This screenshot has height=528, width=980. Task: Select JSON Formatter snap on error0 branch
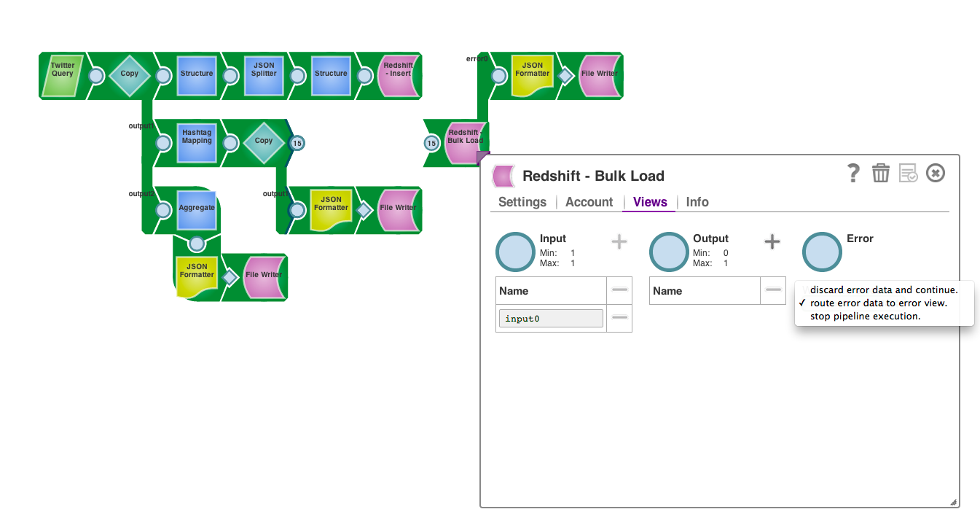(x=532, y=75)
